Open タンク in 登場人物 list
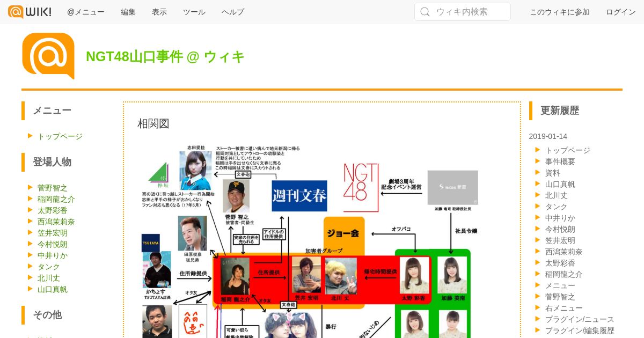 pyautogui.click(x=49, y=267)
